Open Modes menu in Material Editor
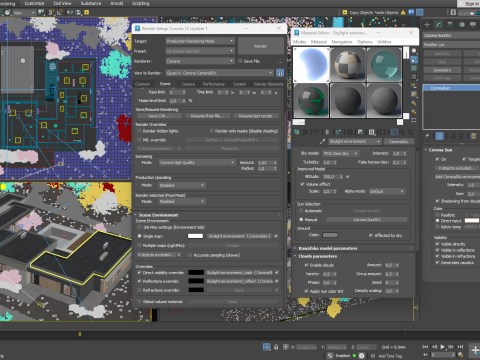 tap(299, 42)
